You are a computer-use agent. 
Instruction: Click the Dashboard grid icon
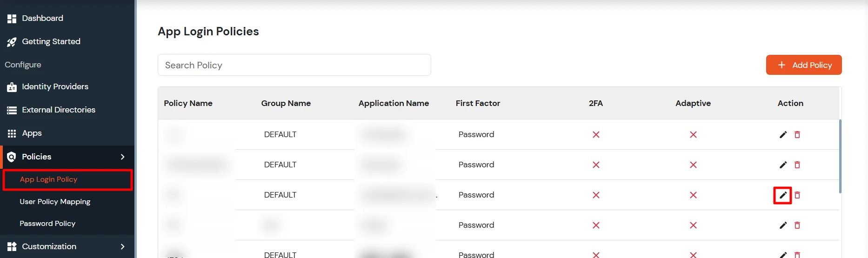tap(12, 19)
